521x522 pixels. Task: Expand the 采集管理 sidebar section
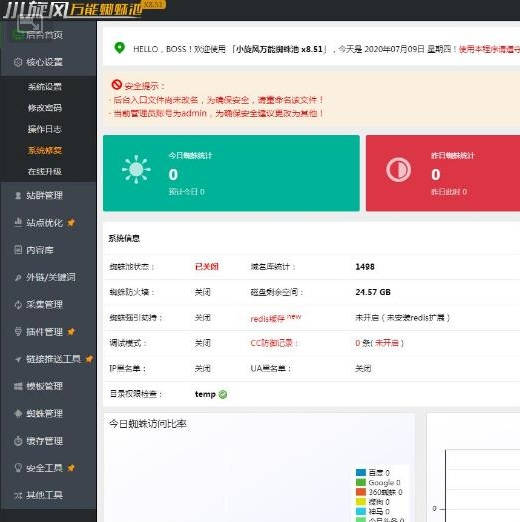tap(49, 305)
